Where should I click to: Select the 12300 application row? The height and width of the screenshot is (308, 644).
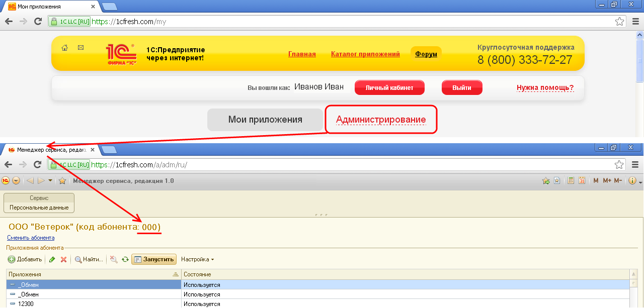point(94,304)
